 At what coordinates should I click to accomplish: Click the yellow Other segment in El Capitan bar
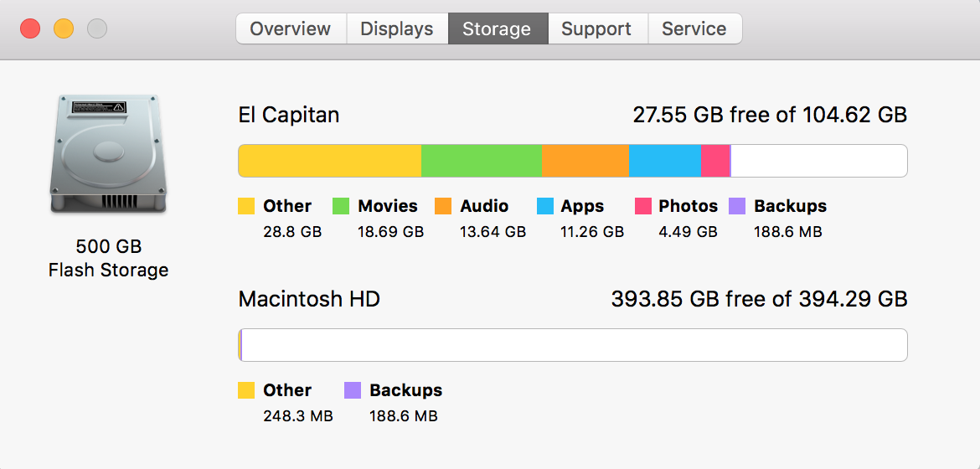330,161
